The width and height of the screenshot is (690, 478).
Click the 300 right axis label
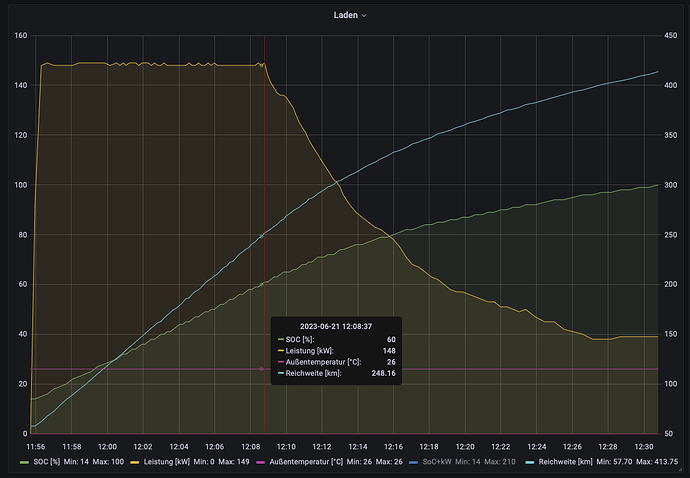coord(671,185)
